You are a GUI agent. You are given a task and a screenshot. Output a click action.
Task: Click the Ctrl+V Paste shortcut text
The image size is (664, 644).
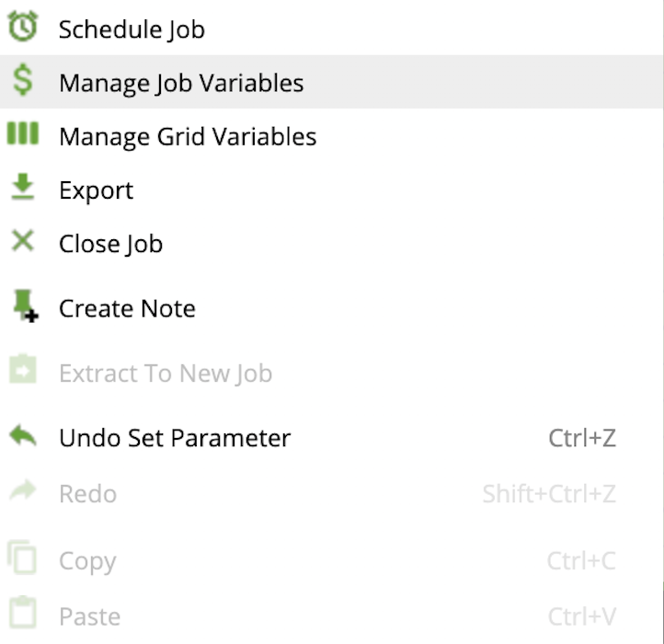pyautogui.click(x=581, y=616)
